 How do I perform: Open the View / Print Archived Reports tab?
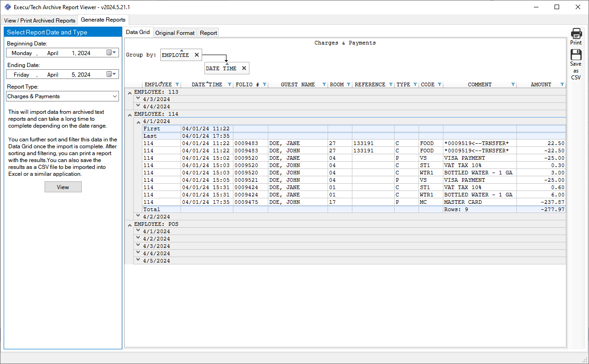pyautogui.click(x=40, y=21)
